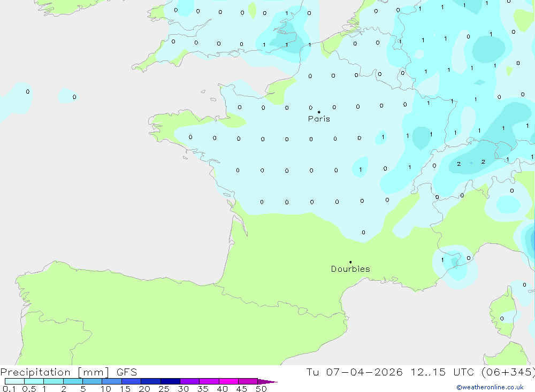
Task: Click the legend label '45'
Action: point(242,389)
